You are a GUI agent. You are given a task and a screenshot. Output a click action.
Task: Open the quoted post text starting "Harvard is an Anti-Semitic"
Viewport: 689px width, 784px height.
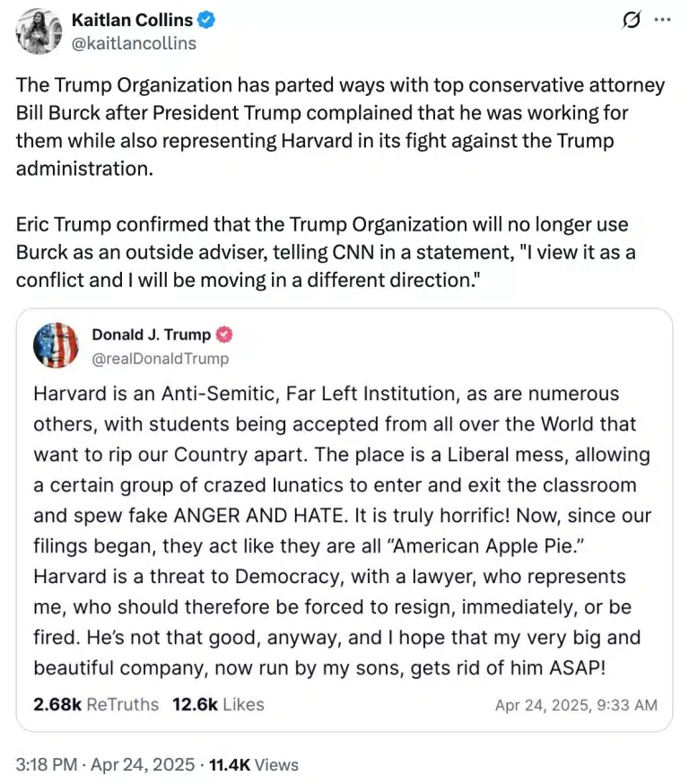[326, 394]
